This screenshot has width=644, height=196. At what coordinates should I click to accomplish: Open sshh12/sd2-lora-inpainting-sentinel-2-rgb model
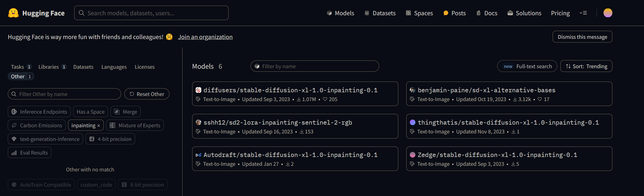click(x=295, y=126)
